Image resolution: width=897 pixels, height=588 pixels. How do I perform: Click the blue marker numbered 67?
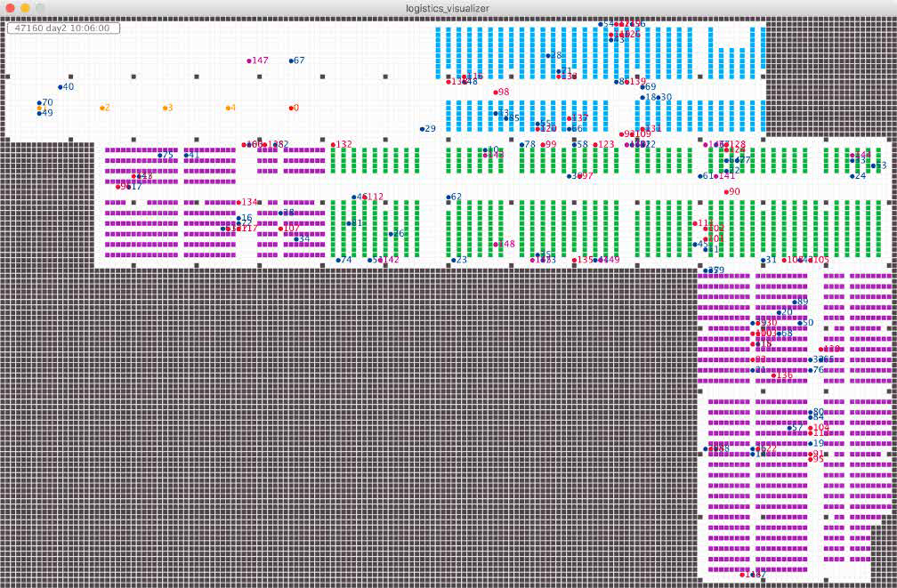(291, 60)
